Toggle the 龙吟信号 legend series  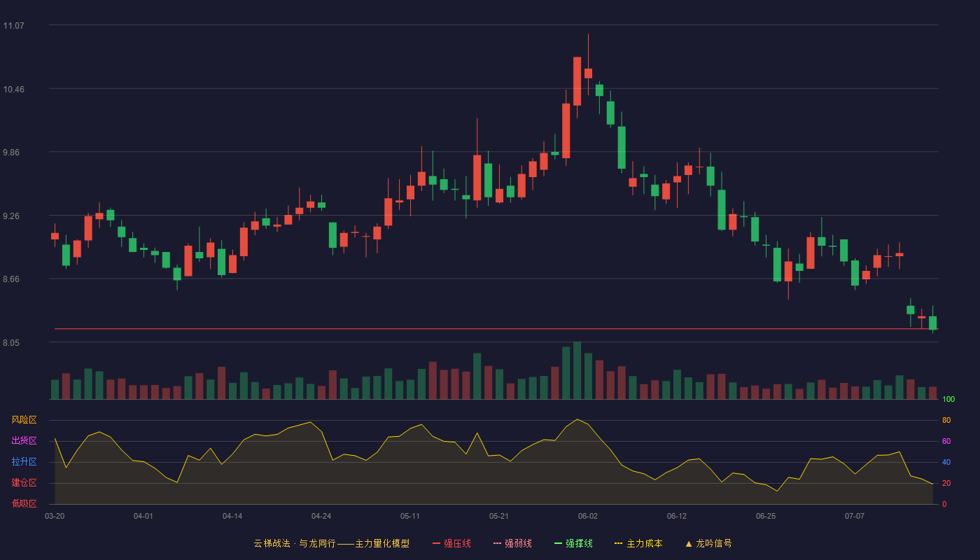pyautogui.click(x=708, y=543)
